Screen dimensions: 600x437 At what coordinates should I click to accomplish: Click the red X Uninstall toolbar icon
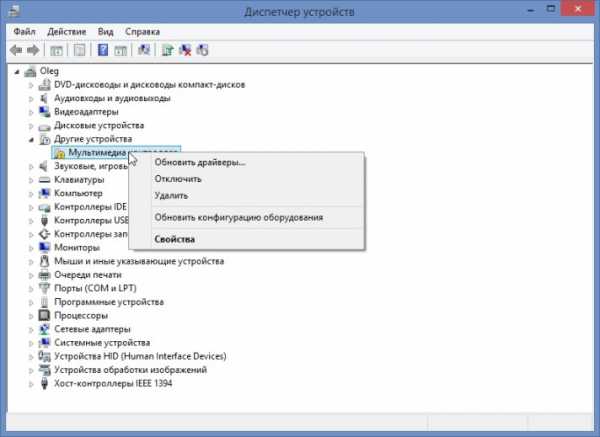tap(185, 49)
